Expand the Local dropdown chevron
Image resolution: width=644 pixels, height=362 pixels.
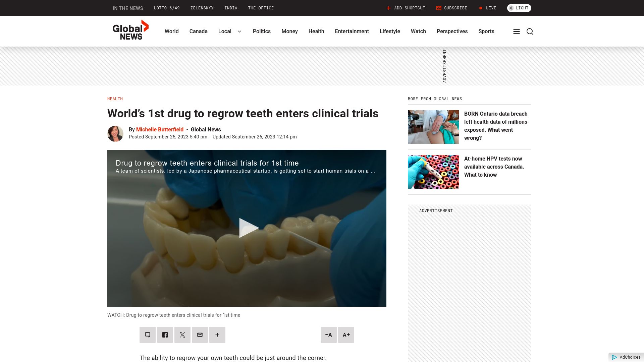[239, 32]
